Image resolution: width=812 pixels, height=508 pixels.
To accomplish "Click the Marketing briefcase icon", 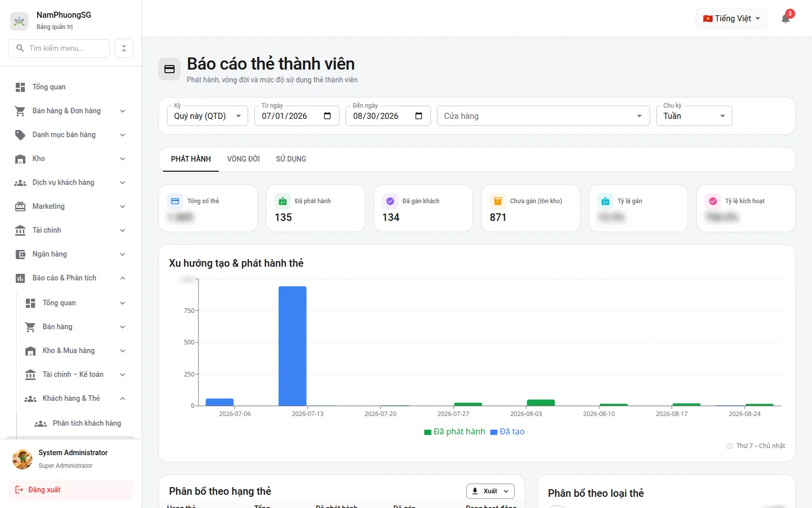I will pos(20,207).
